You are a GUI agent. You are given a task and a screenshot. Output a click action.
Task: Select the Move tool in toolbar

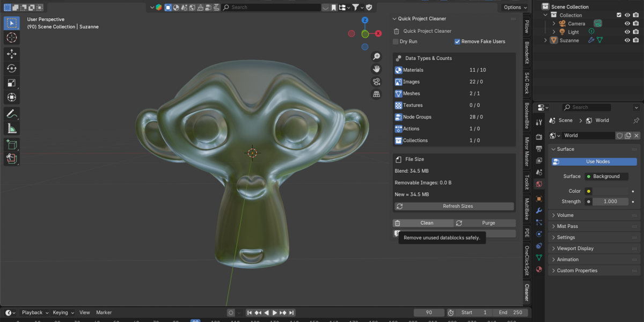coord(12,54)
